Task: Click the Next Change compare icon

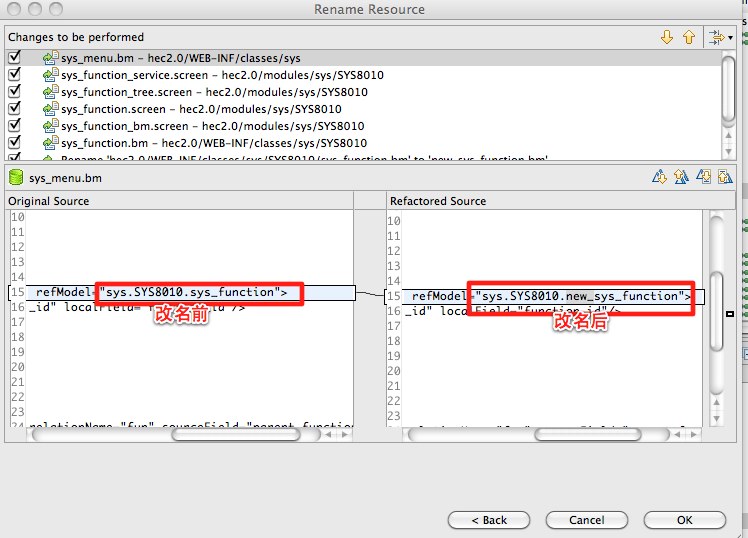Action: click(x=704, y=177)
